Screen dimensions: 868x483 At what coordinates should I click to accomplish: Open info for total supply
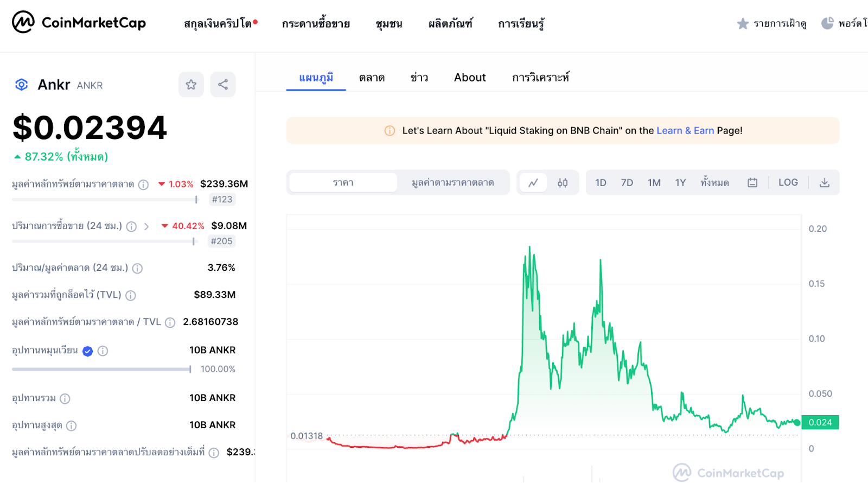click(65, 399)
